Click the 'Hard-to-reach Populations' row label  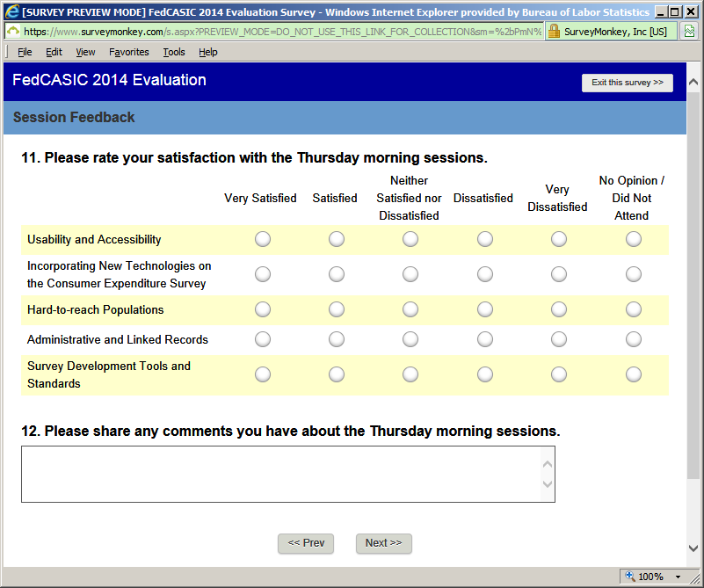click(x=95, y=309)
